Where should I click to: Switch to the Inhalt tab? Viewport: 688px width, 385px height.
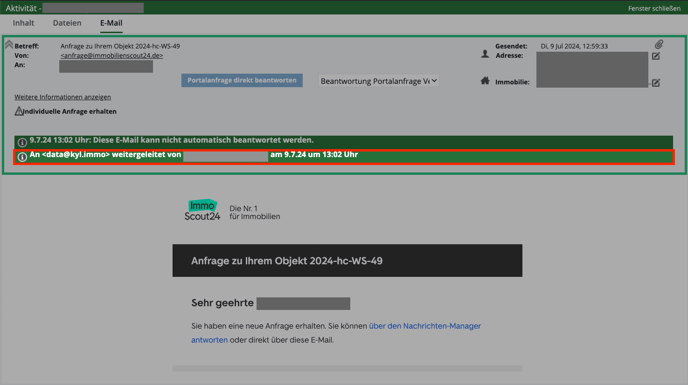click(x=23, y=23)
